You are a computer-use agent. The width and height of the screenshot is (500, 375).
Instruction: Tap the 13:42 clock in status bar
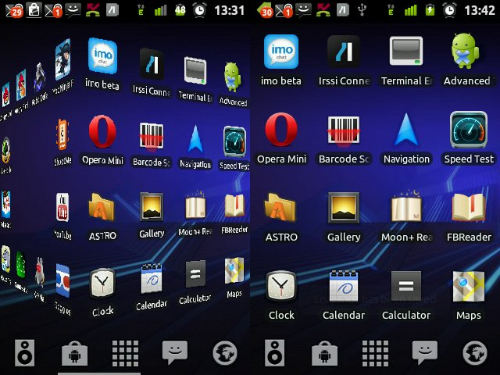click(x=480, y=10)
